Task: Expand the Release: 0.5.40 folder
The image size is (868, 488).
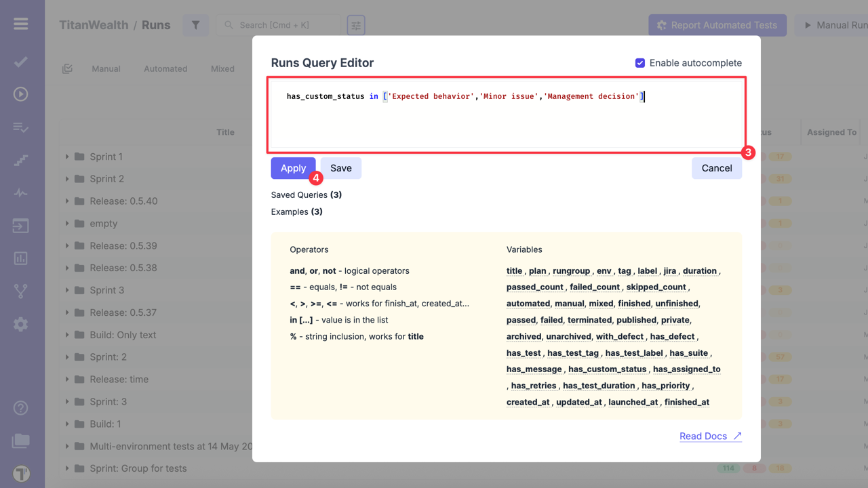Action: [x=67, y=201]
